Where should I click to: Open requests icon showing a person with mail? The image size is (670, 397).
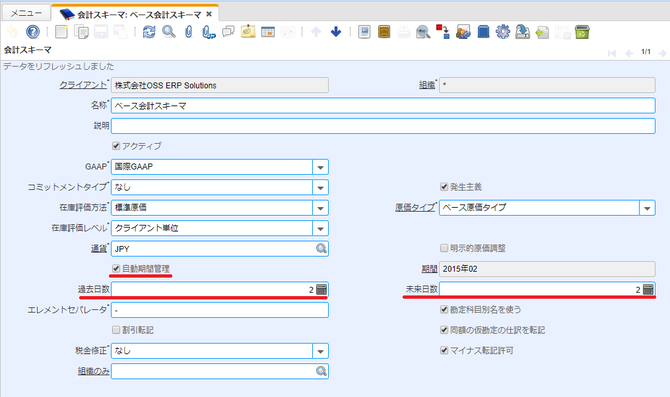[x=463, y=32]
